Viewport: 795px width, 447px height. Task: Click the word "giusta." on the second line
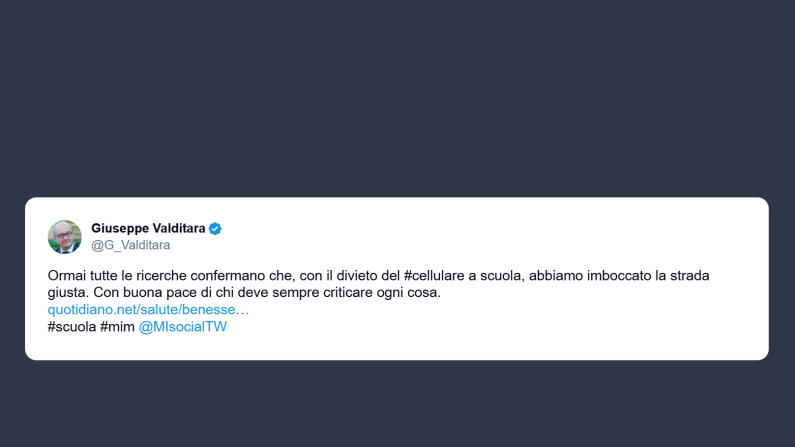pyautogui.click(x=68, y=292)
